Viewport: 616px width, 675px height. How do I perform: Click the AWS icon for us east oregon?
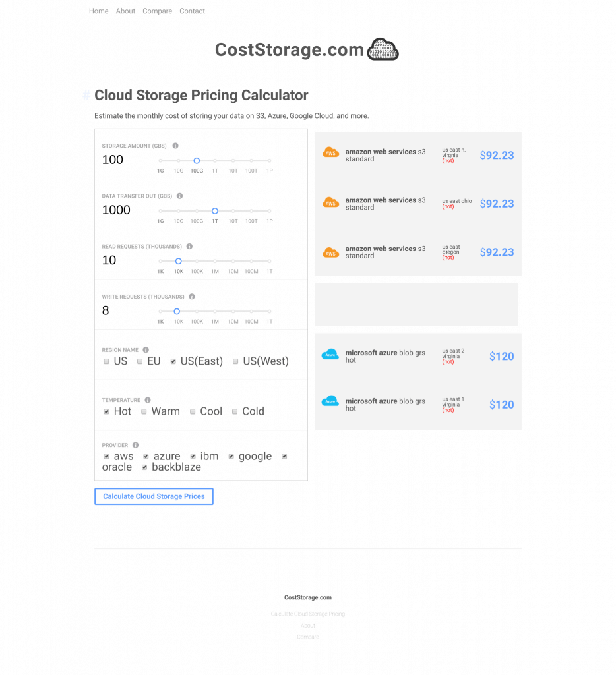(x=331, y=252)
